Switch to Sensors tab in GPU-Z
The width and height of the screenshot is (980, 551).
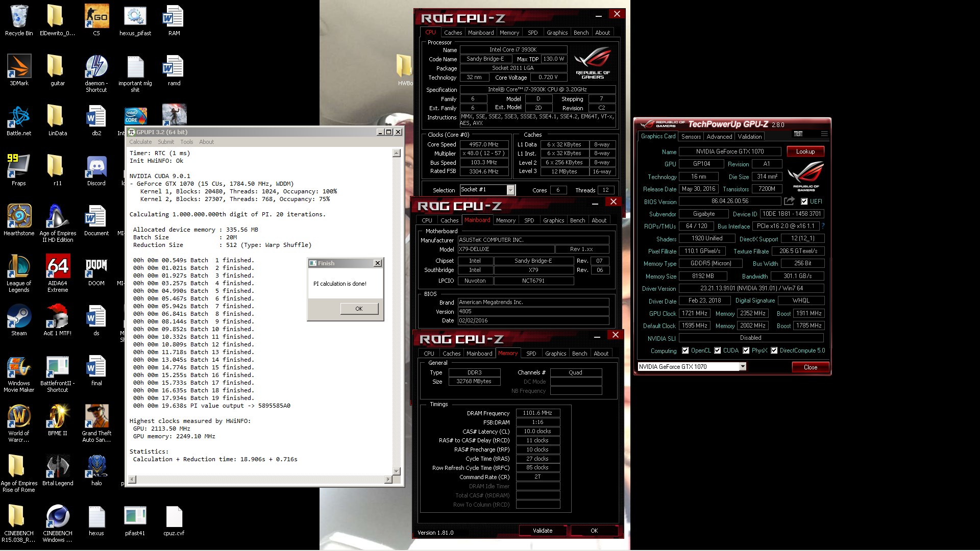[691, 137]
